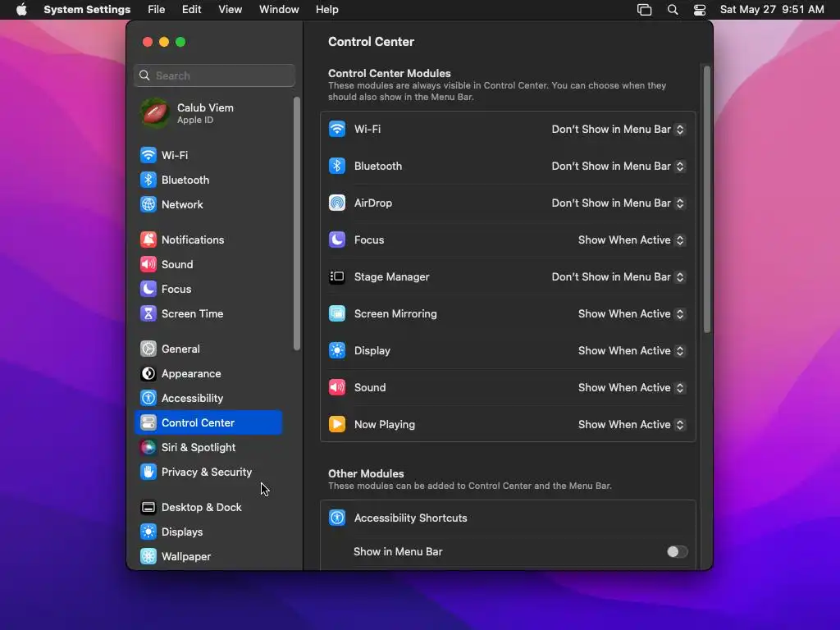Open the File menu
Image resolution: width=840 pixels, height=630 pixels.
pos(157,10)
